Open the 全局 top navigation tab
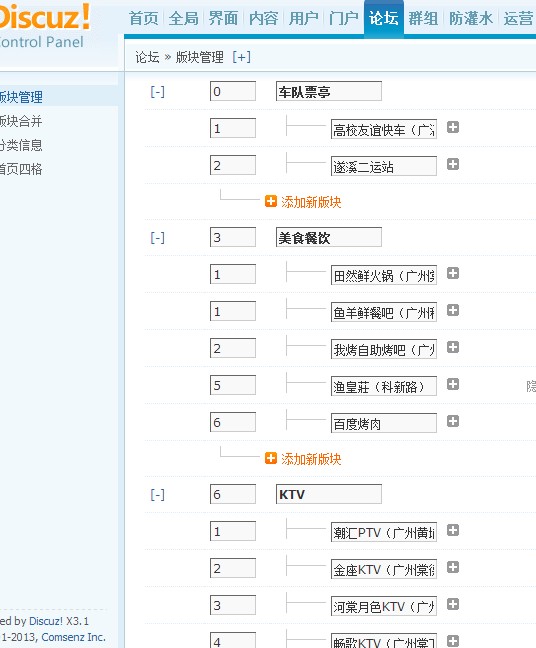The height and width of the screenshot is (648, 536). click(183, 18)
